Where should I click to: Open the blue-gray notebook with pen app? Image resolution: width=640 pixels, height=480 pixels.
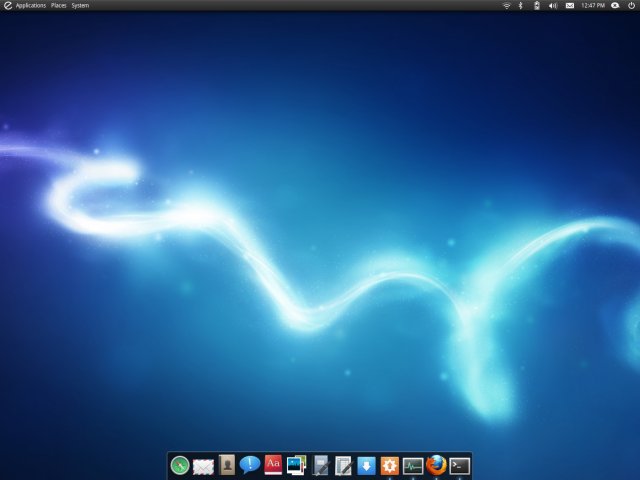click(320, 465)
